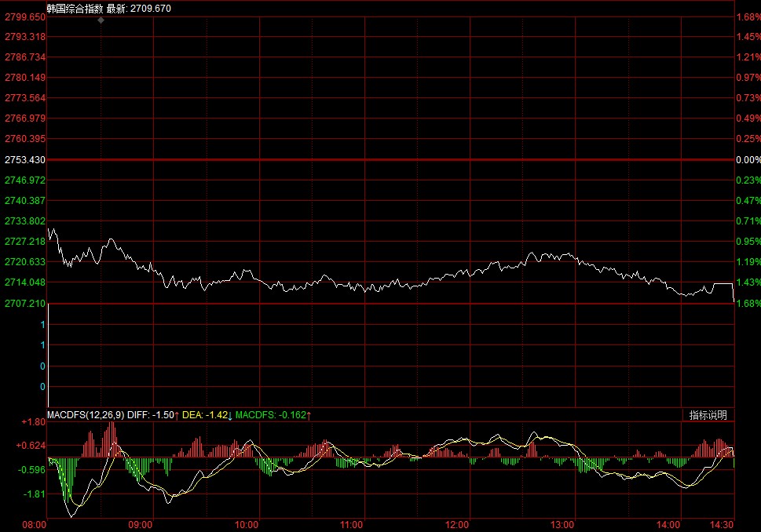The height and width of the screenshot is (532, 761).
Task: Click the 12:00 time axis label
Action: click(x=457, y=524)
